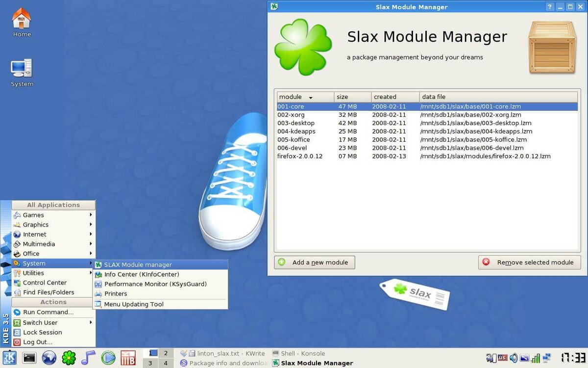Choose Log Out... from K menu
Viewport: 588px width, 368px height.
click(53, 342)
